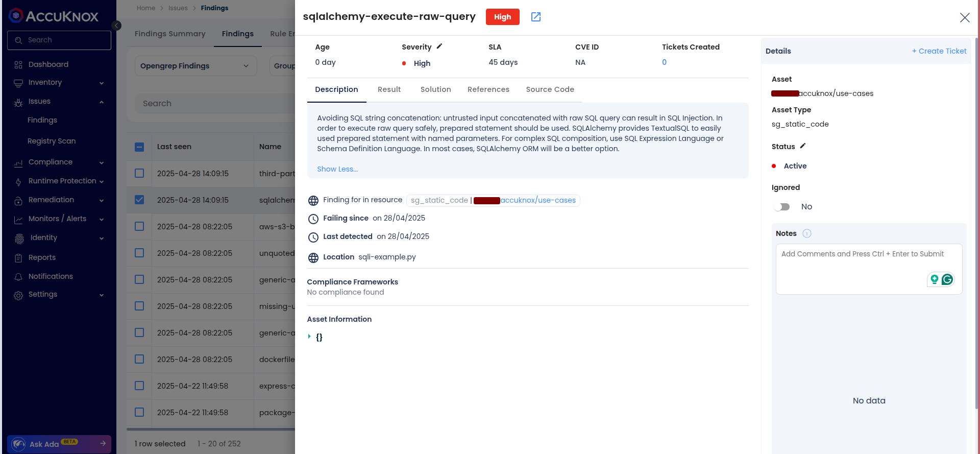Image resolution: width=980 pixels, height=454 pixels.
Task: Click the sidebar search magnifier icon
Action: coord(19,40)
